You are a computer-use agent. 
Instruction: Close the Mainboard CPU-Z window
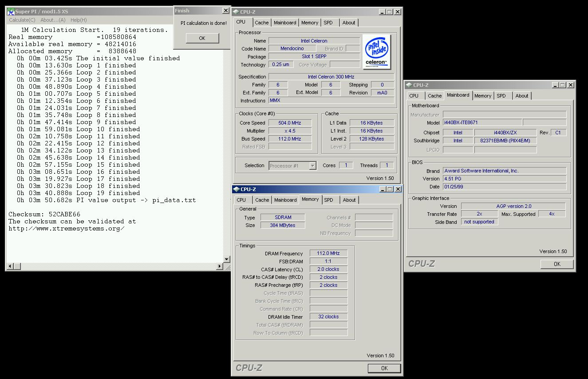pos(570,85)
